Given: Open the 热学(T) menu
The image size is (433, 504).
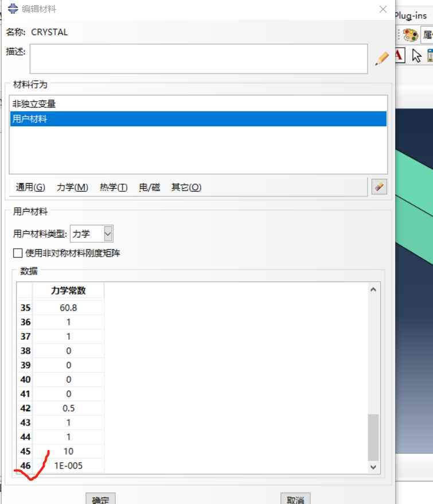Looking at the screenshot, I should [x=114, y=187].
